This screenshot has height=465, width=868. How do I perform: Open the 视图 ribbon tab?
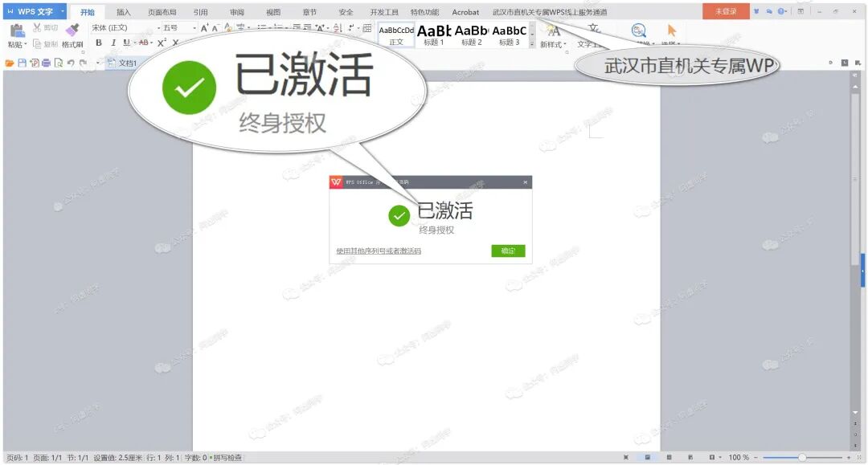click(273, 11)
